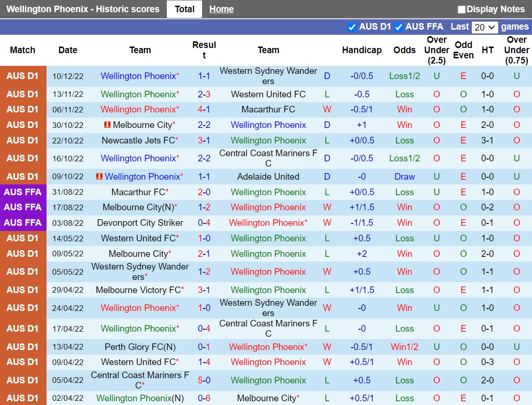
Task: Open Western Sydney Wanderers on 05/05/22 row
Action: point(140,271)
